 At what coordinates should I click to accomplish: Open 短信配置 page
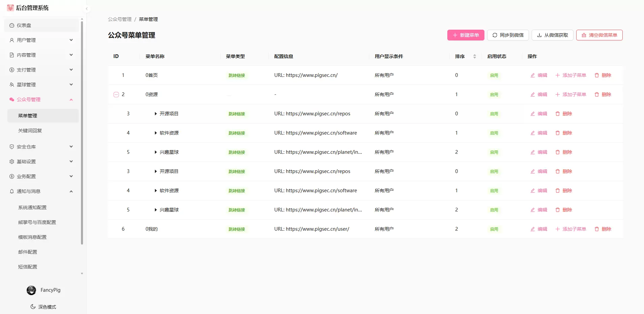[43, 267]
